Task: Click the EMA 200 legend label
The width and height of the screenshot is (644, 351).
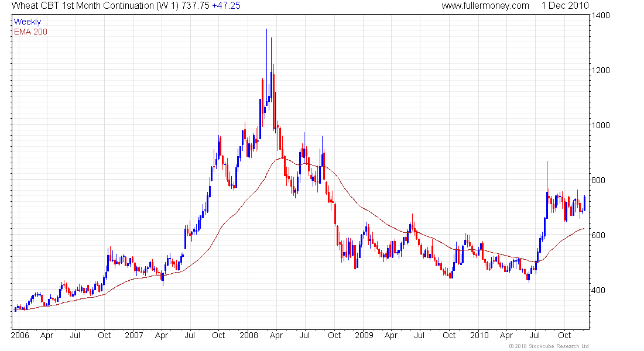Action: (31, 32)
